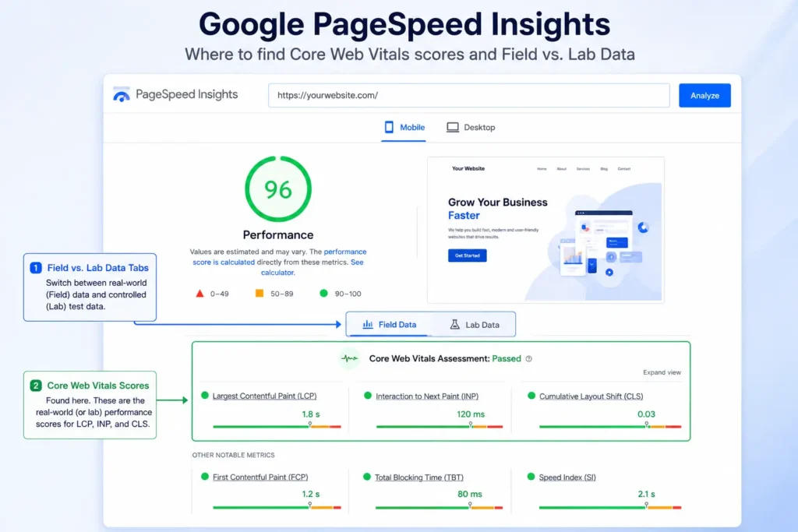798x532 pixels.
Task: Open Cumulative Layout Shift (CLS) link
Action: point(591,396)
